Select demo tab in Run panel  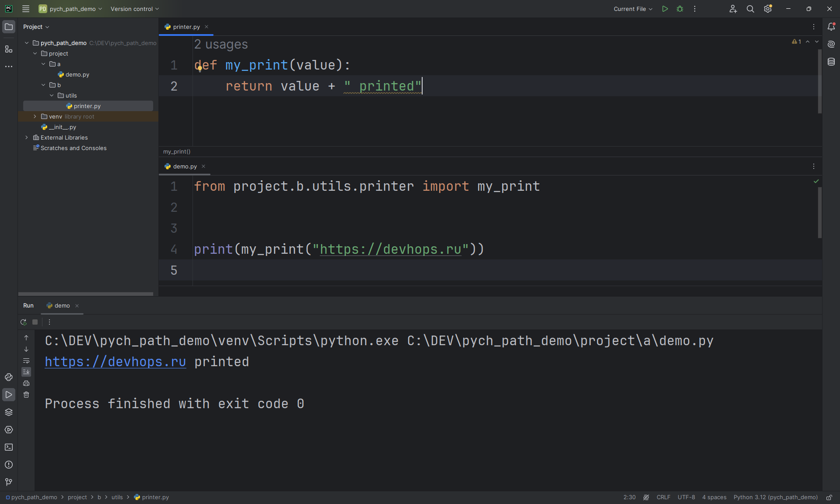click(62, 305)
